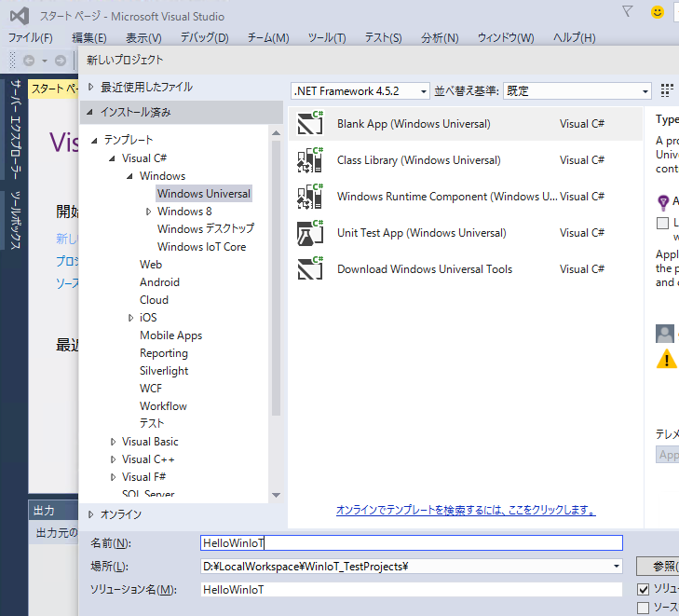Image resolution: width=679 pixels, height=616 pixels.
Task: Open the .NET Framework 4.5.2 dropdown
Action: point(360,91)
